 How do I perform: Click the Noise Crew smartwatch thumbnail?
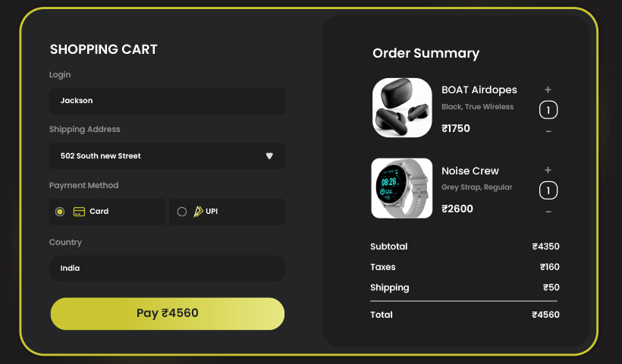pos(402,188)
